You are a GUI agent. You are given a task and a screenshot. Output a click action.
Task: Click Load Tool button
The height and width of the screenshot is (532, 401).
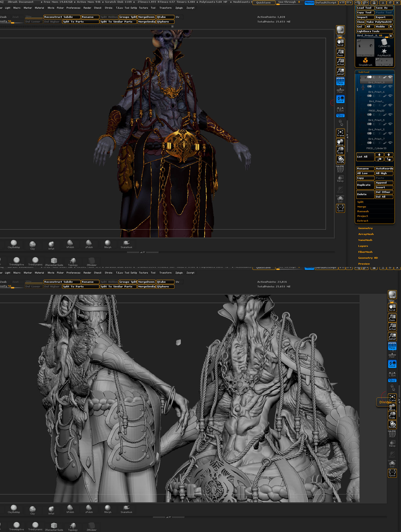(x=365, y=8)
